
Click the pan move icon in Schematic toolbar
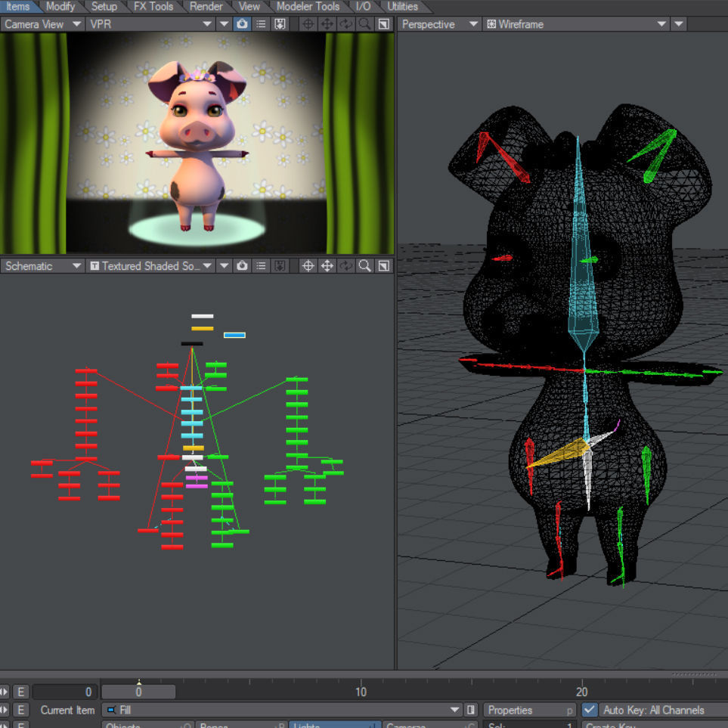click(327, 265)
